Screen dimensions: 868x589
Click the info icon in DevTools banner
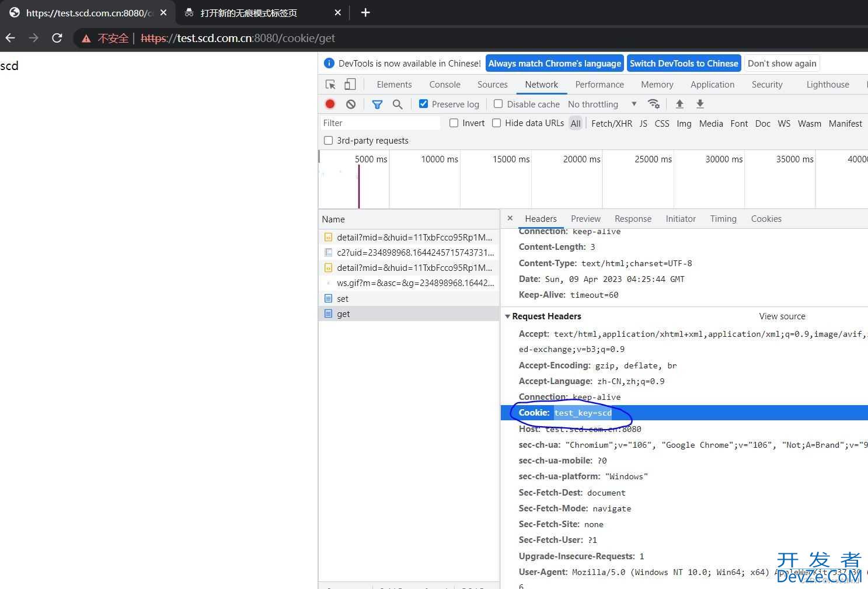pyautogui.click(x=329, y=64)
